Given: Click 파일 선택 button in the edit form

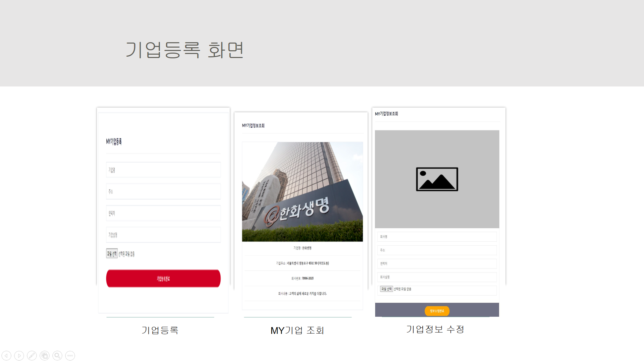Looking at the screenshot, I should coord(386,289).
